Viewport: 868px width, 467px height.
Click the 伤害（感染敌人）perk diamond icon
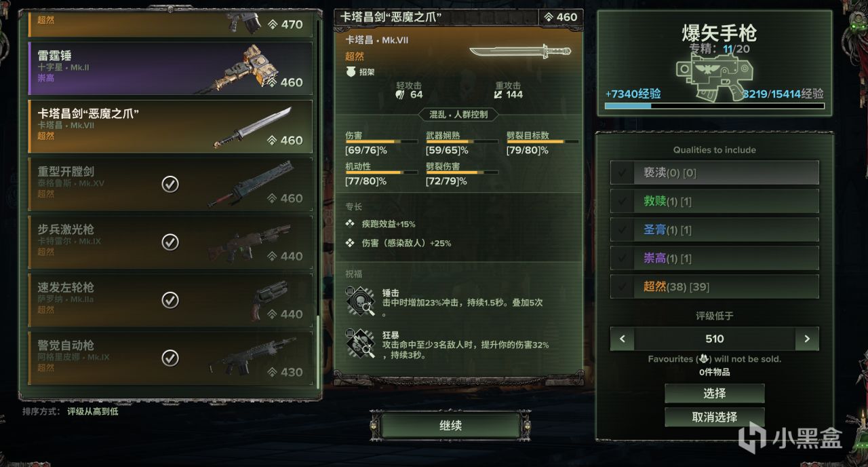pos(350,242)
